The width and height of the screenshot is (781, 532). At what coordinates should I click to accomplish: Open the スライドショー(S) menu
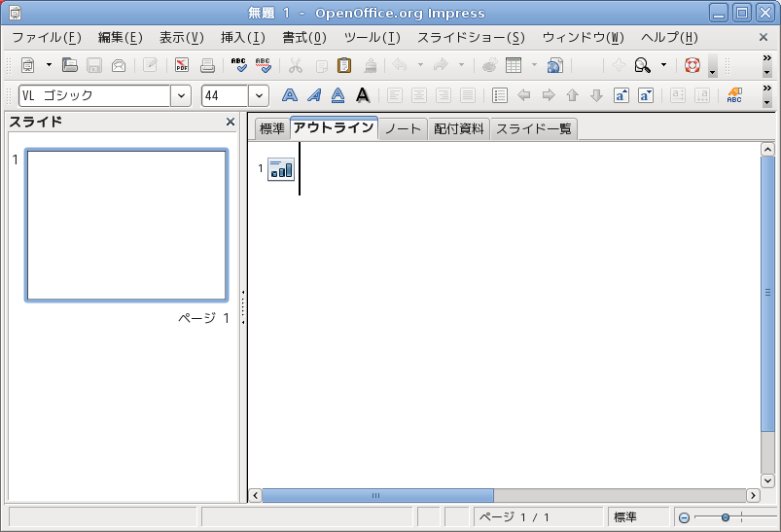(x=471, y=38)
